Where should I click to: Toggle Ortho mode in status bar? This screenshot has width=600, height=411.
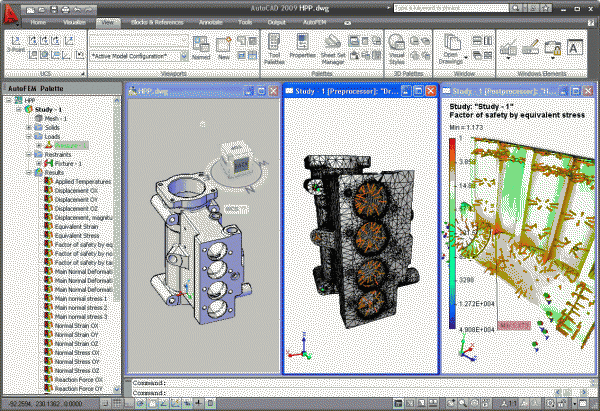pyautogui.click(x=129, y=403)
